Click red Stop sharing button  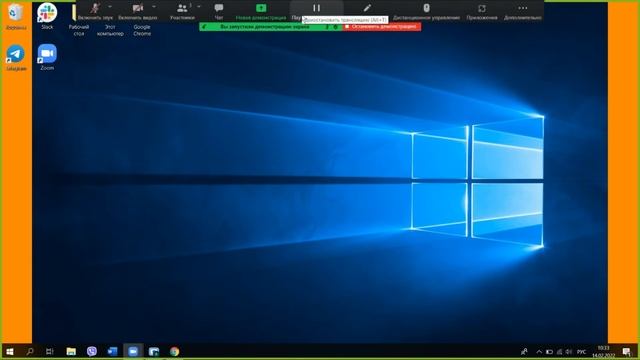(382, 27)
